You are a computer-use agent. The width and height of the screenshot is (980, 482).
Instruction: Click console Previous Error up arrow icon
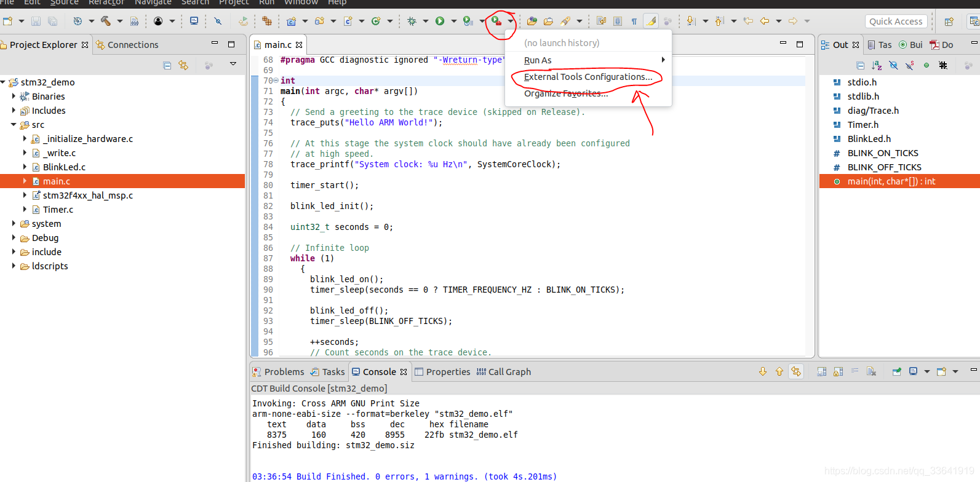pyautogui.click(x=779, y=371)
